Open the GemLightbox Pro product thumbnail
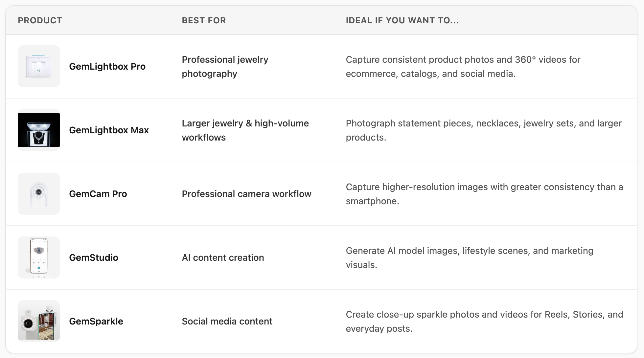Image resolution: width=644 pixels, height=358 pixels. point(39,66)
